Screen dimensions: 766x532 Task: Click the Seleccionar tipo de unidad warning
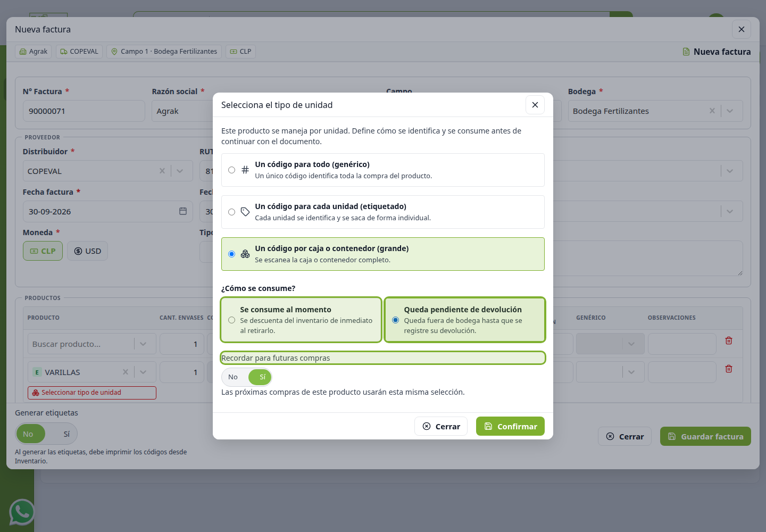92,393
